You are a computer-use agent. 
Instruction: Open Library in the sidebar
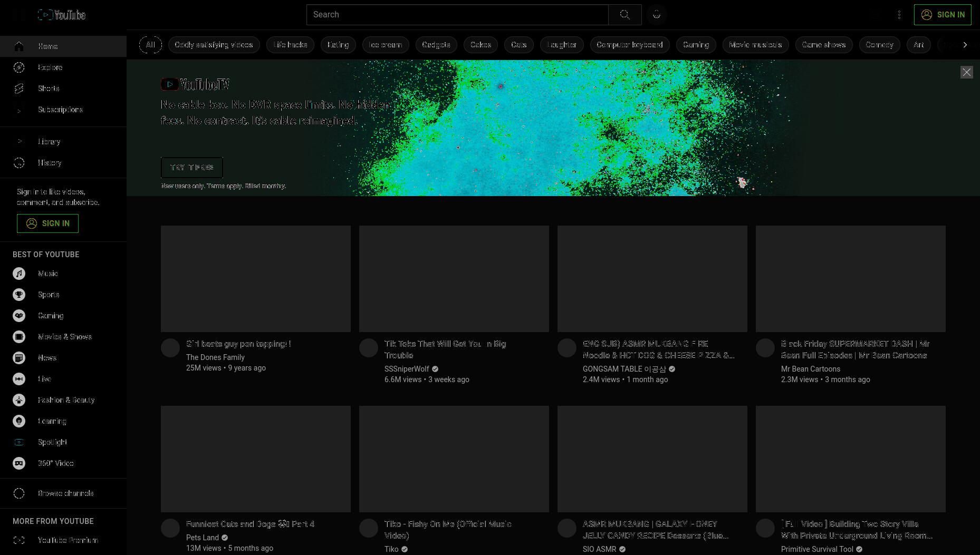[63, 142]
